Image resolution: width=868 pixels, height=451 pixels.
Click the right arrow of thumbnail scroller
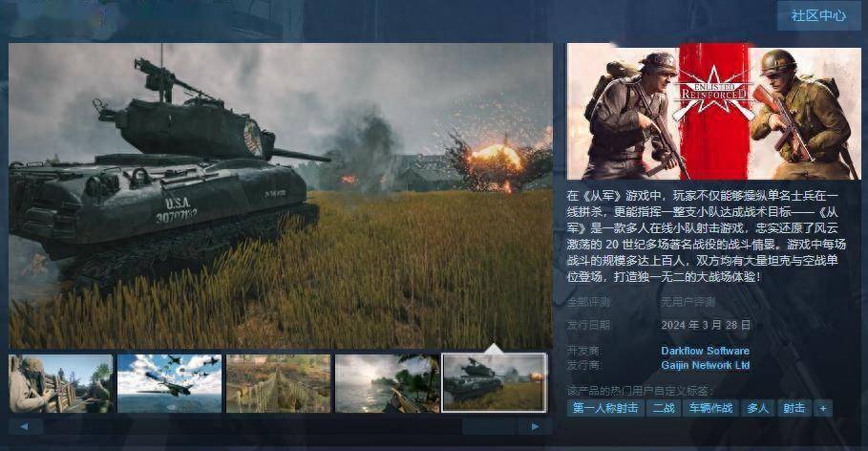pos(535,426)
